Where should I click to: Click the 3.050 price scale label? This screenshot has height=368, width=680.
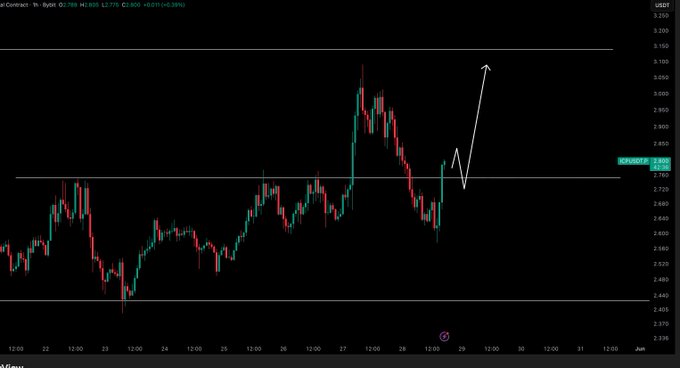click(x=660, y=78)
